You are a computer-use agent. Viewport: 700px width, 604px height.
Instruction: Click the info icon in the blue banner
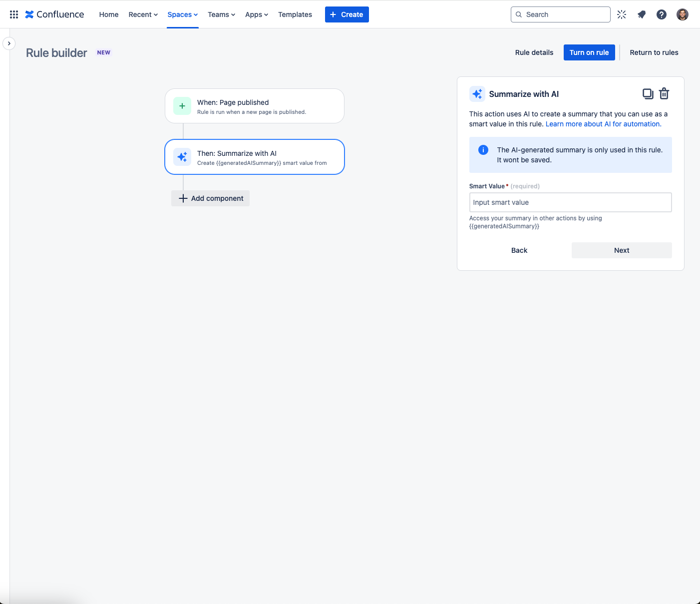point(483,149)
